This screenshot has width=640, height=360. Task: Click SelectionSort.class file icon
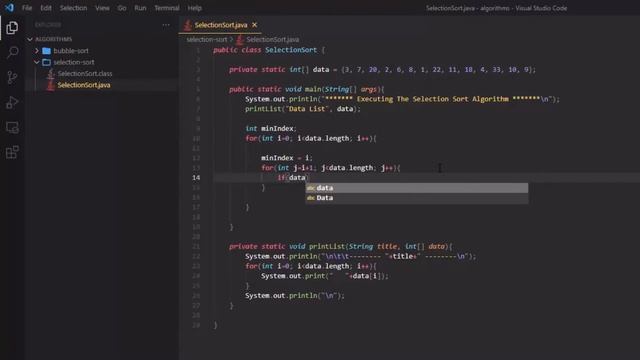[x=50, y=74]
